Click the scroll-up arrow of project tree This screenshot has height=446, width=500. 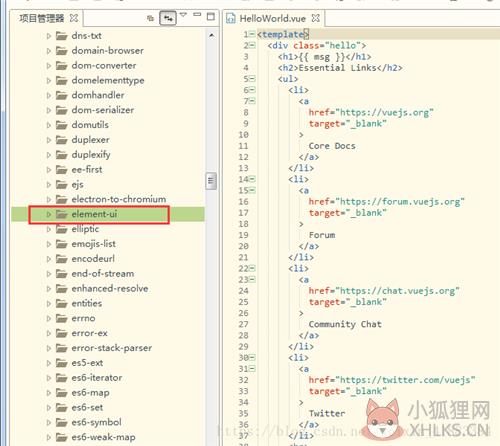(x=211, y=35)
